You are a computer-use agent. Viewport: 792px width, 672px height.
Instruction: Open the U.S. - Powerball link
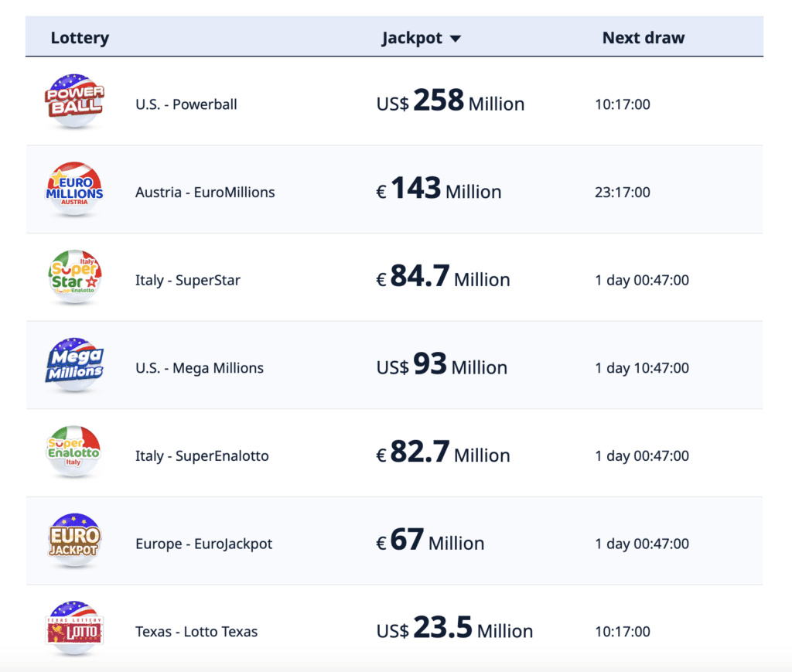(x=186, y=104)
